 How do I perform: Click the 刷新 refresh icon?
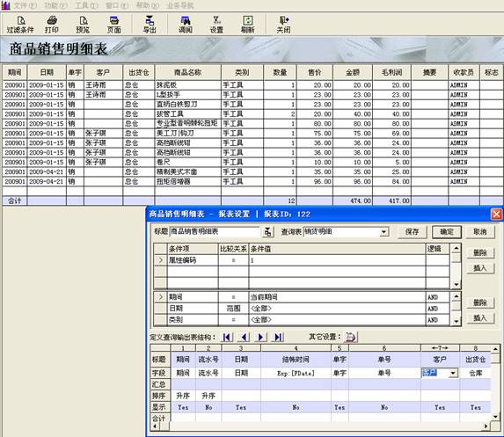[247, 25]
